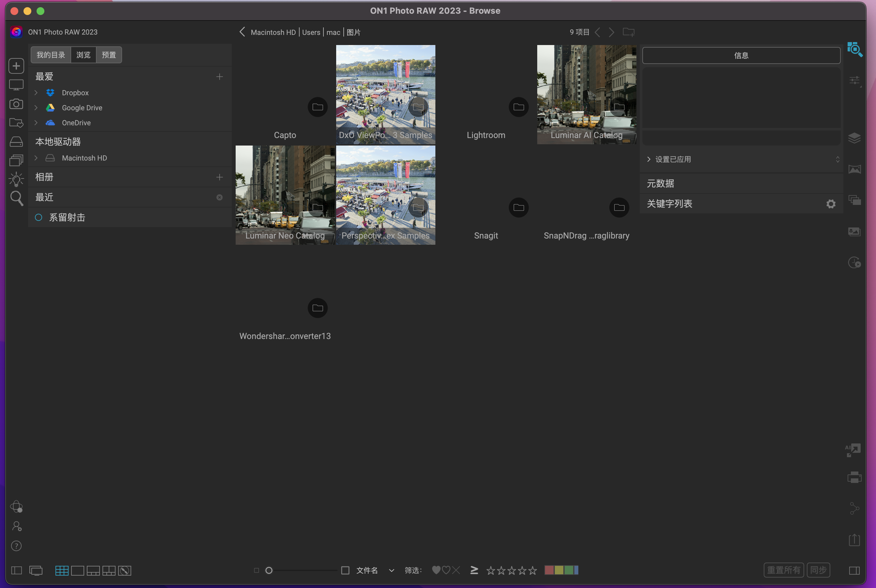The height and width of the screenshot is (588, 876).
Task: Switch to the 预置 tab
Action: pos(108,55)
